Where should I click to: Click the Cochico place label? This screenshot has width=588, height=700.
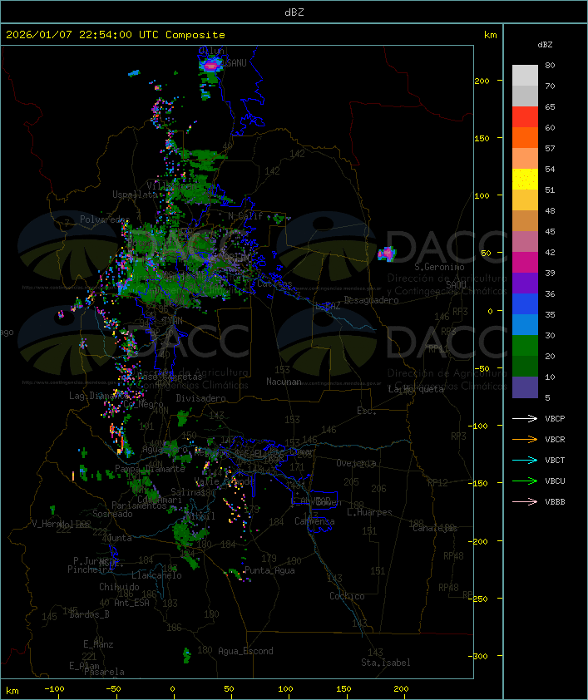pyautogui.click(x=347, y=596)
